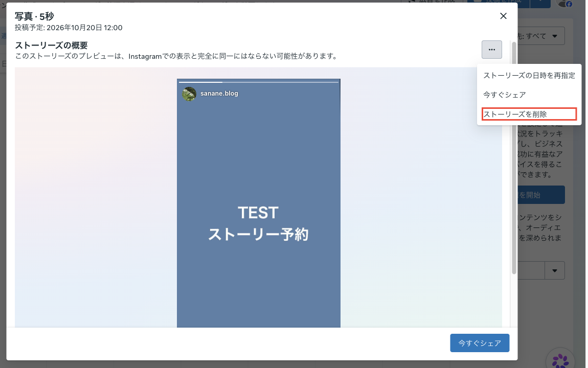The height and width of the screenshot is (368, 588).
Task: Click the dialog's vertical scrollbar
Action: tap(514, 157)
